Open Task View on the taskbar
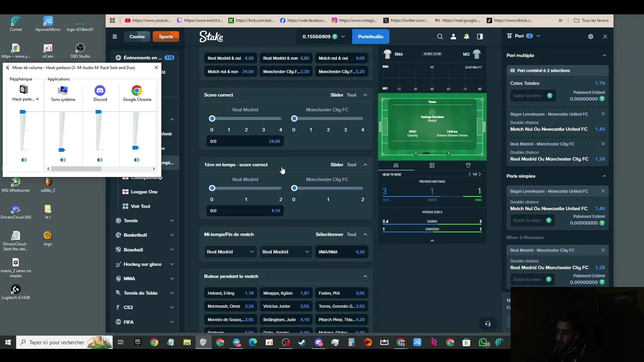The width and height of the screenshot is (644, 362). (x=121, y=342)
